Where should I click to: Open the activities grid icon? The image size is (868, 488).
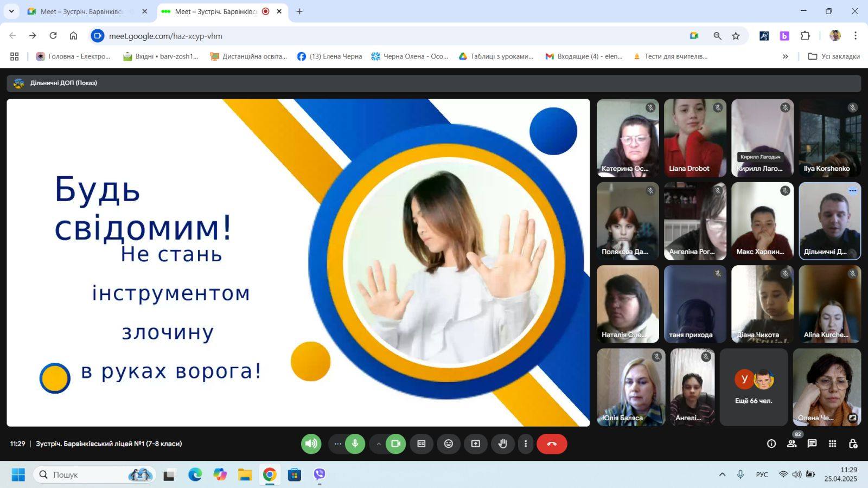(x=833, y=444)
